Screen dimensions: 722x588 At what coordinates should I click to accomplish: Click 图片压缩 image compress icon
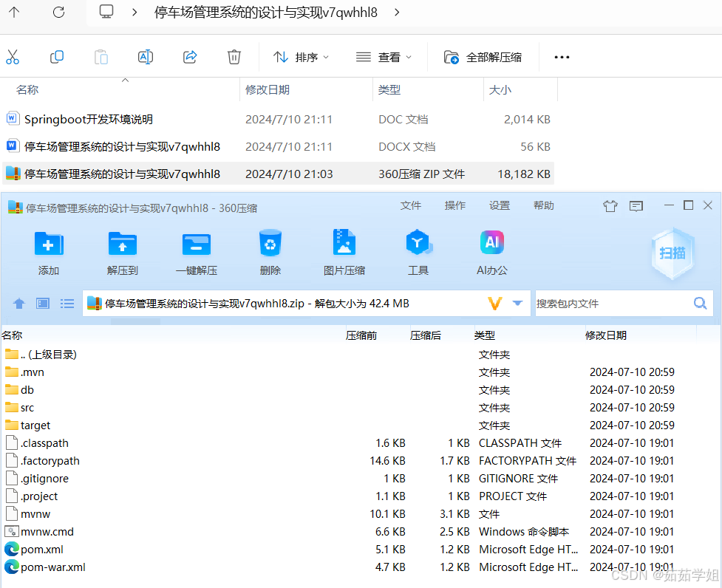coord(344,253)
